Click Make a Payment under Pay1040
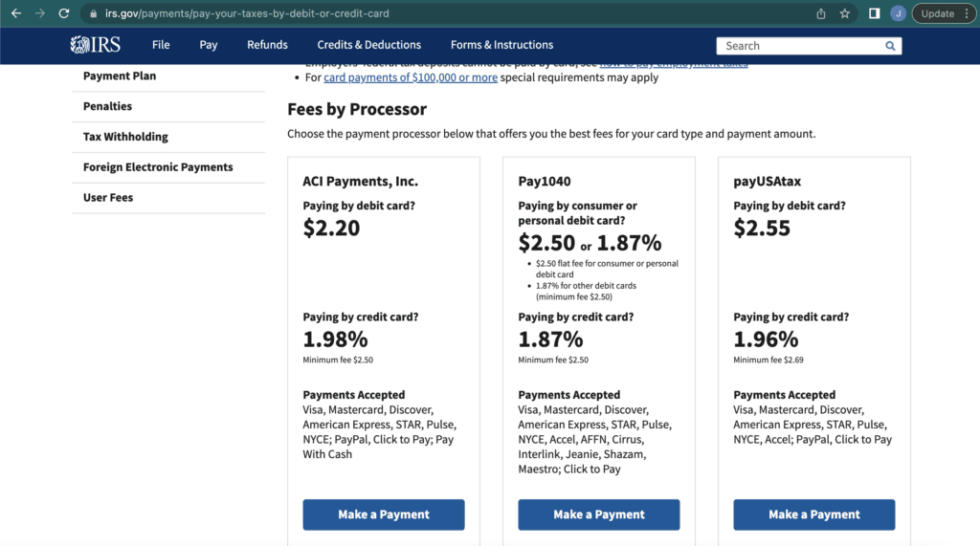Viewport: 980px width, 546px height. pyautogui.click(x=599, y=514)
